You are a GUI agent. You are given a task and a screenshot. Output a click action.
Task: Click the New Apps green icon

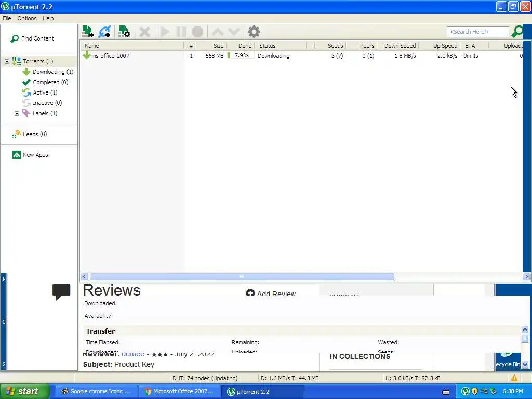pyautogui.click(x=16, y=155)
